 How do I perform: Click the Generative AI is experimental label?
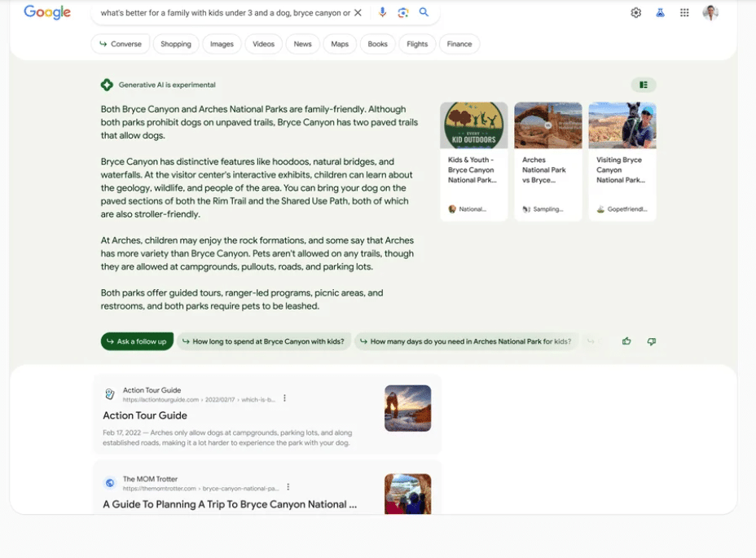pos(167,85)
